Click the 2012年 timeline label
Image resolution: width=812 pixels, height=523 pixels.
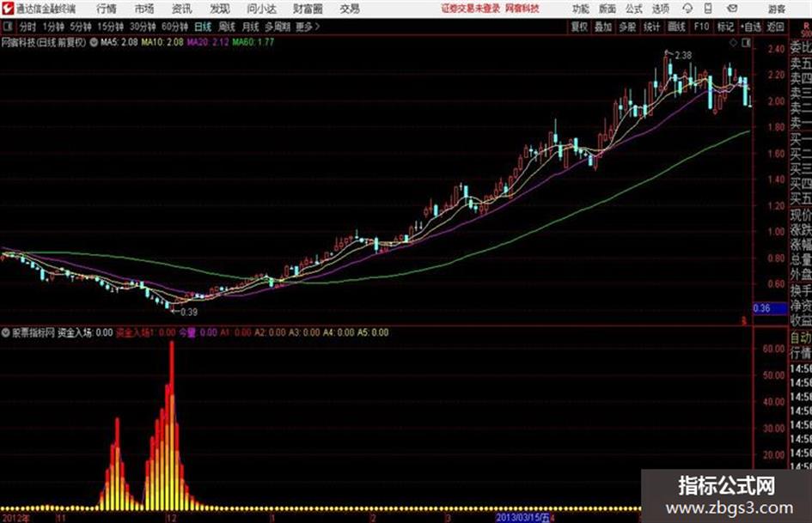point(16,518)
